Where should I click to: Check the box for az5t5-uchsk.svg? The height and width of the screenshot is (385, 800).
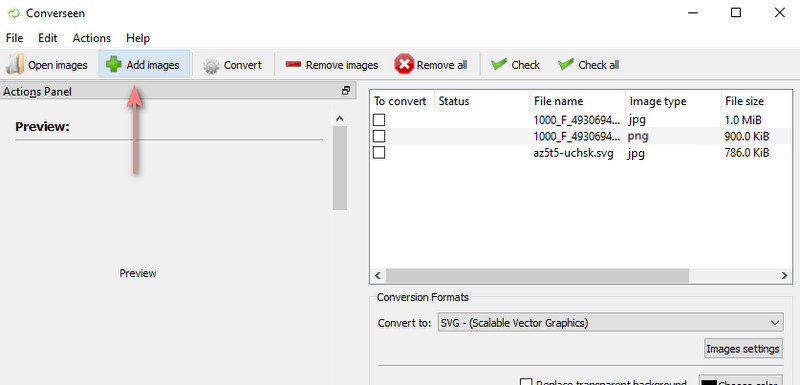tap(379, 152)
